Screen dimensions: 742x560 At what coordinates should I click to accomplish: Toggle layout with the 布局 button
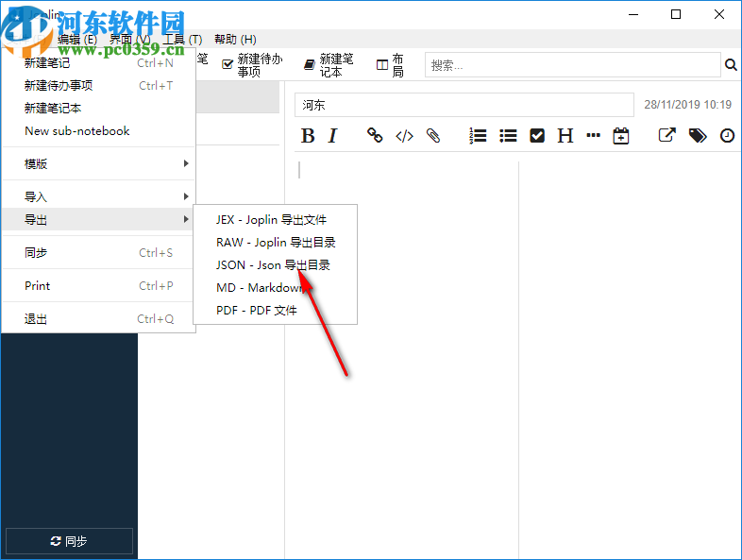[x=390, y=65]
